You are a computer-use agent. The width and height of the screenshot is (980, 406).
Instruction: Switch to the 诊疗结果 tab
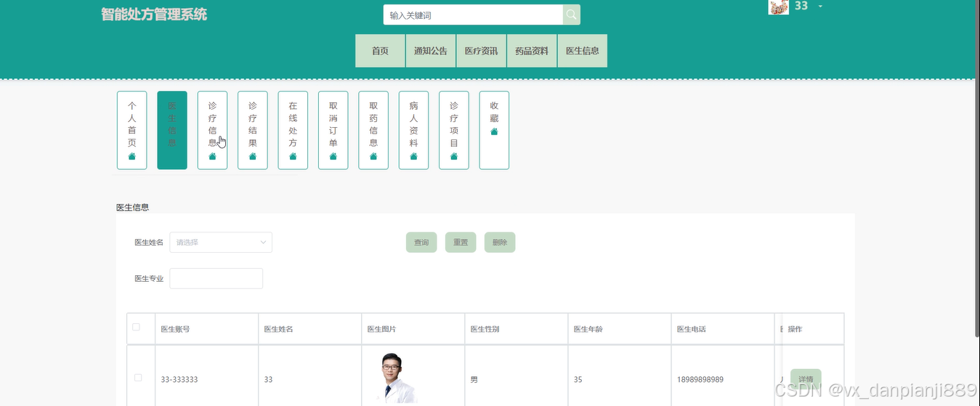coord(253,130)
